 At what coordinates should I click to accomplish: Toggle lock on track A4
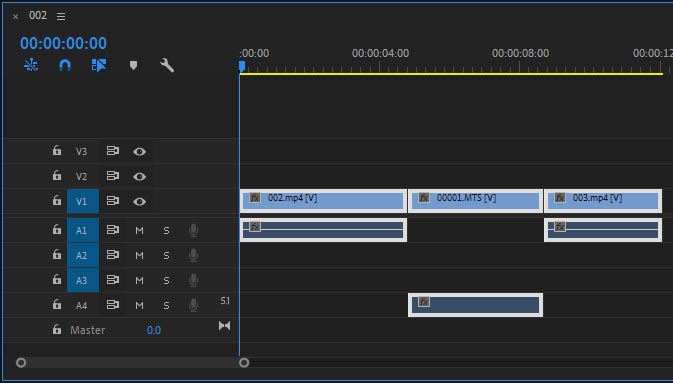coord(57,304)
